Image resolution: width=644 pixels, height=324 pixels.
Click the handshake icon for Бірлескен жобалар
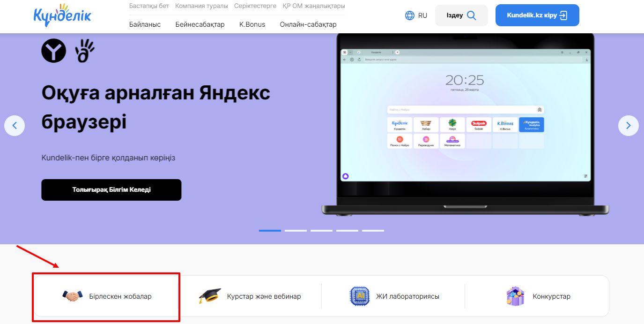[71, 296]
